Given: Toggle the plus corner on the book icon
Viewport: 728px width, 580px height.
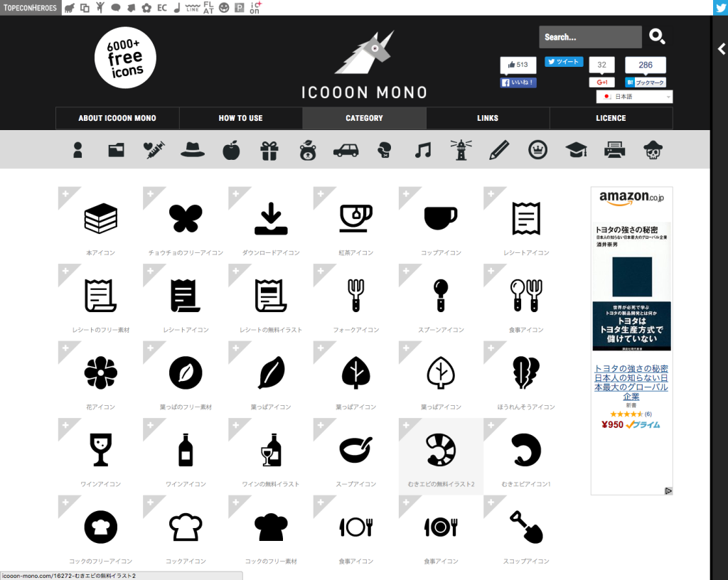Looking at the screenshot, I should pos(63,192).
